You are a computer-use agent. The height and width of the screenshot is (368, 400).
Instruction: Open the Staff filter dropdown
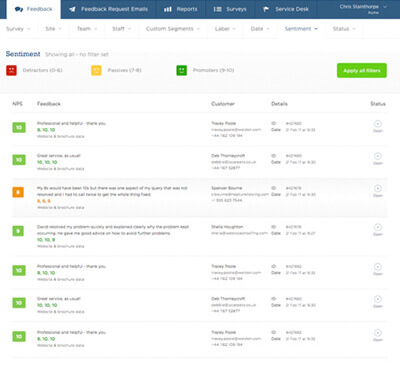tap(122, 29)
